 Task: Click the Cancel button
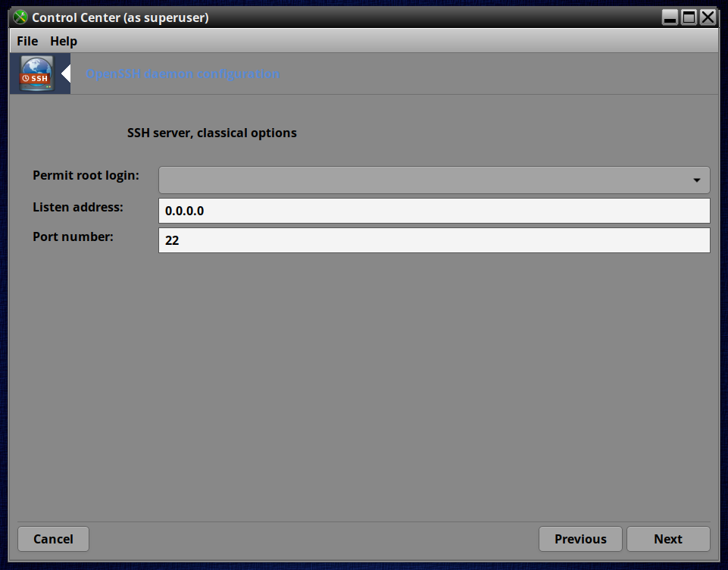point(53,539)
